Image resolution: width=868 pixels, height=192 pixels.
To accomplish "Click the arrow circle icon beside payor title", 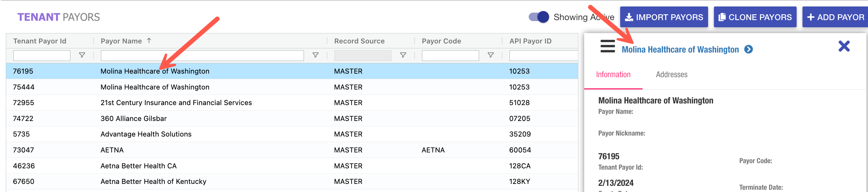I will tap(748, 50).
